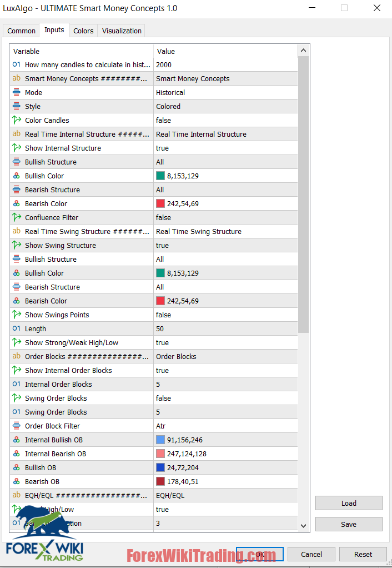Click the boolean icon beside Confluence Filter
This screenshot has width=392, height=568.
[16, 217]
